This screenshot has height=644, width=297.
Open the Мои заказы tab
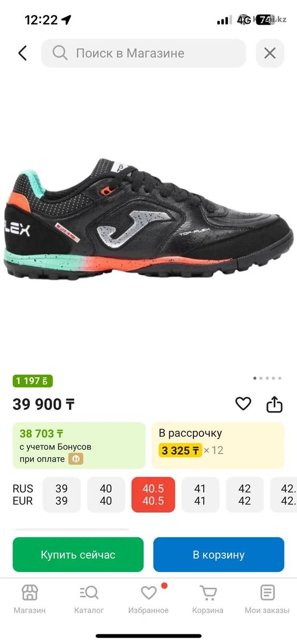coord(267,599)
